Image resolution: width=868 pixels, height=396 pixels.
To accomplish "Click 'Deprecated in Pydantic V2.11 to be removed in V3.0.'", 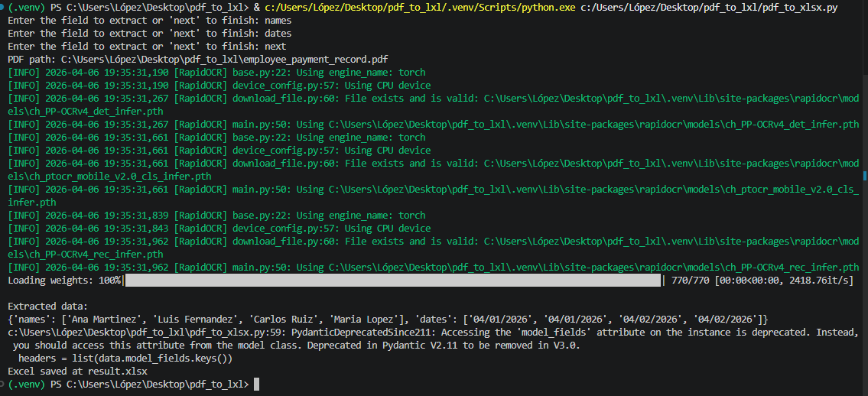I will pyautogui.click(x=443, y=346).
